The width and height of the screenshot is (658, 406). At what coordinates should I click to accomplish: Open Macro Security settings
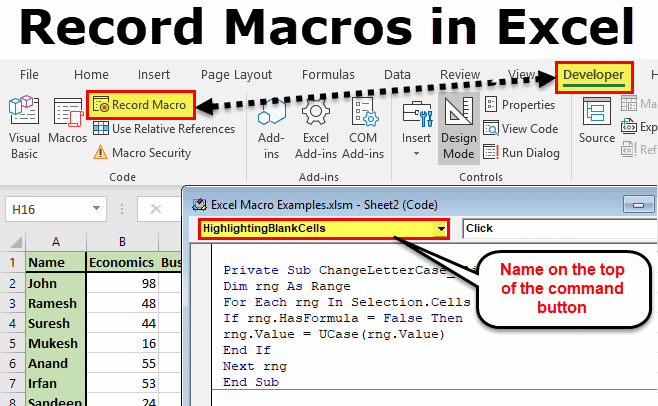tap(142, 153)
